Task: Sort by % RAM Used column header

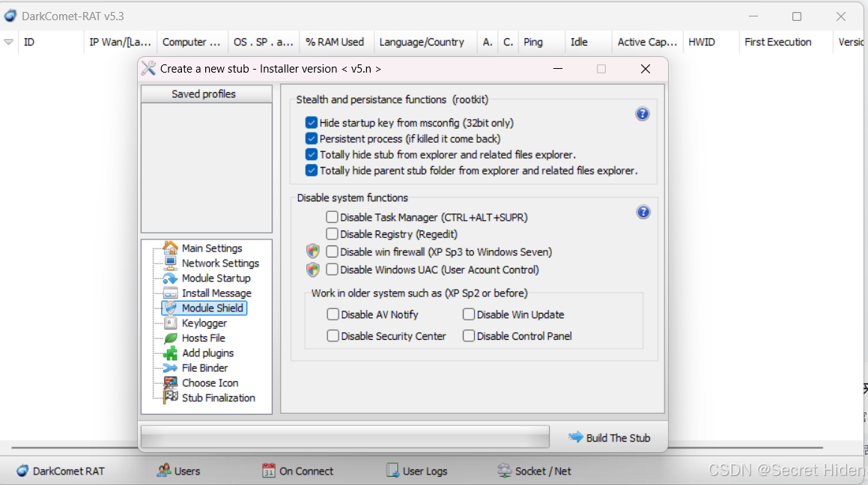Action: (335, 42)
